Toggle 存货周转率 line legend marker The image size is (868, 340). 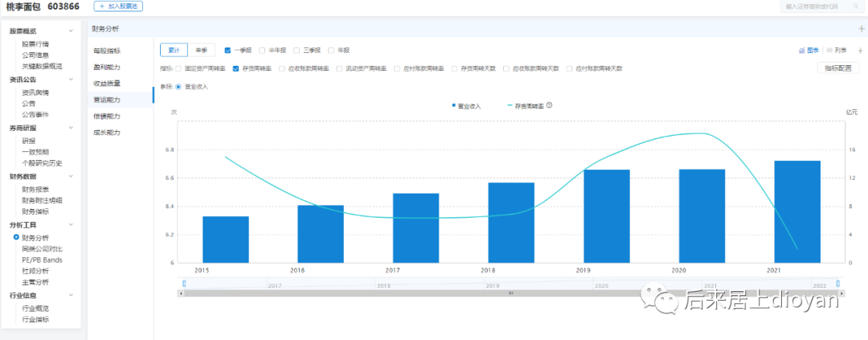510,105
